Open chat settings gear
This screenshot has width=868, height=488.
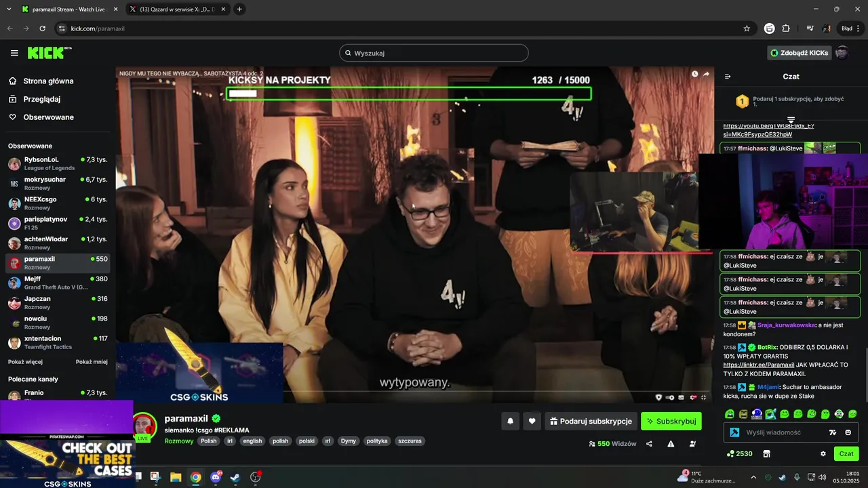[x=823, y=453]
